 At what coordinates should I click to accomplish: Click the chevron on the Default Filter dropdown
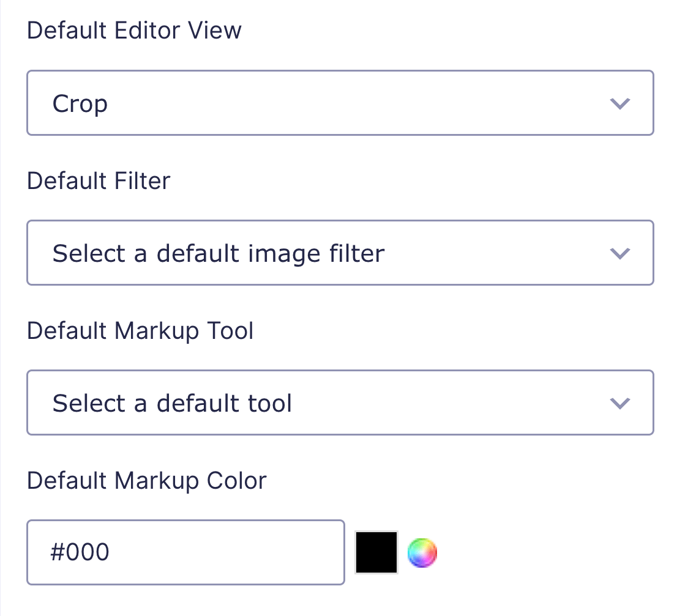[620, 253]
